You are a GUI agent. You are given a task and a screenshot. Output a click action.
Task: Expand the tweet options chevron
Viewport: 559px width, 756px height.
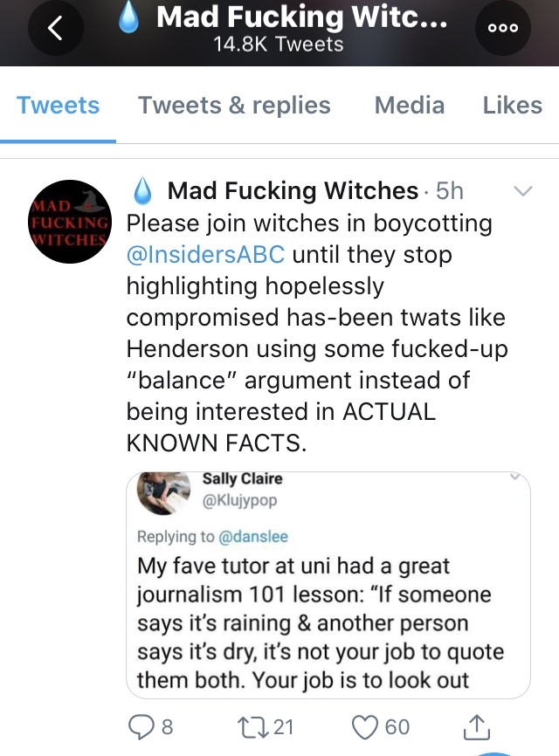pos(522,191)
